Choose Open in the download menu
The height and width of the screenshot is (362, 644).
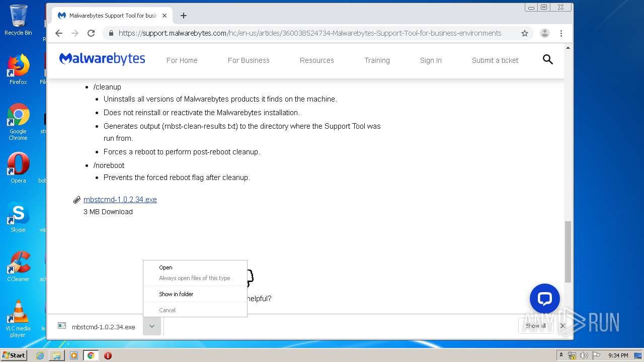[x=166, y=267]
